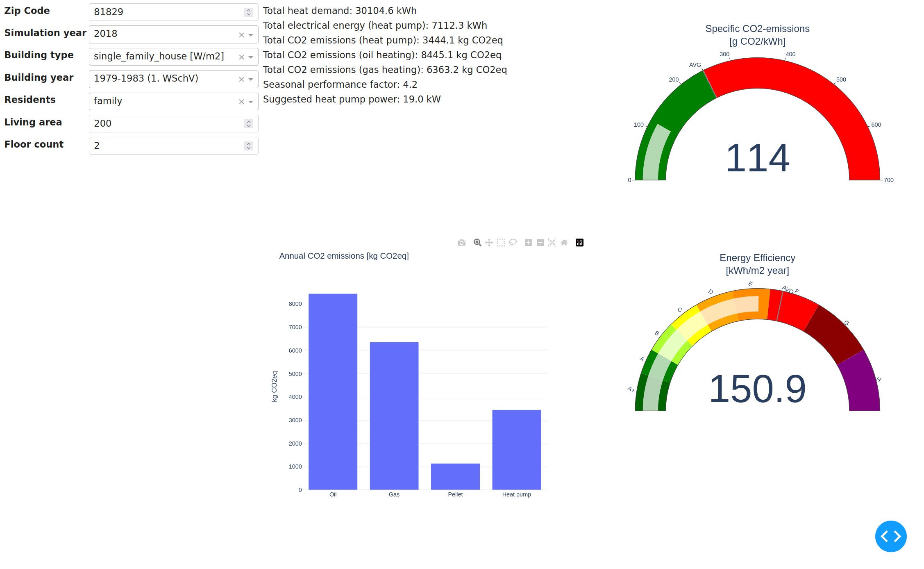Clear the Residents selection with the X
Viewport: 924px width, 569px height.
point(241,102)
